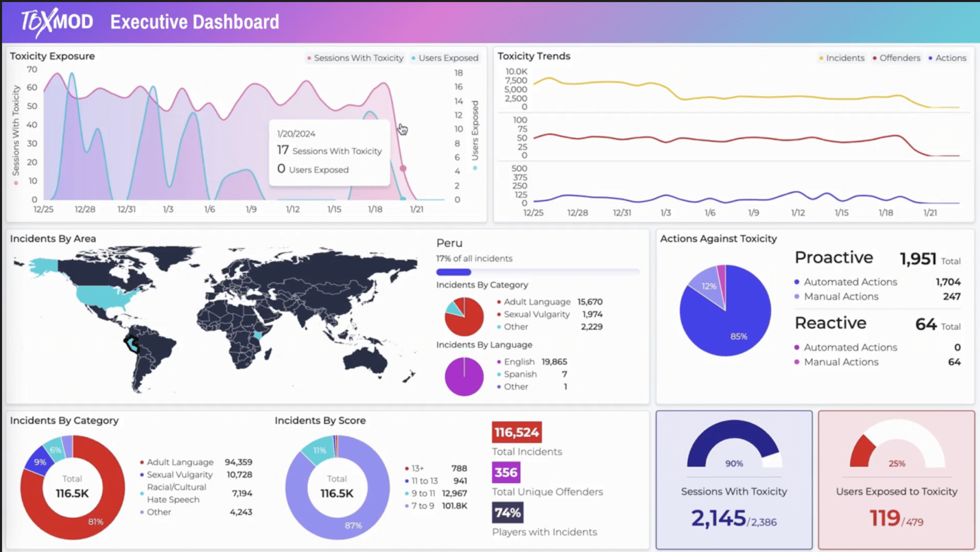This screenshot has width=980, height=552.
Task: Click the Executive Dashboard heading
Action: pyautogui.click(x=194, y=22)
